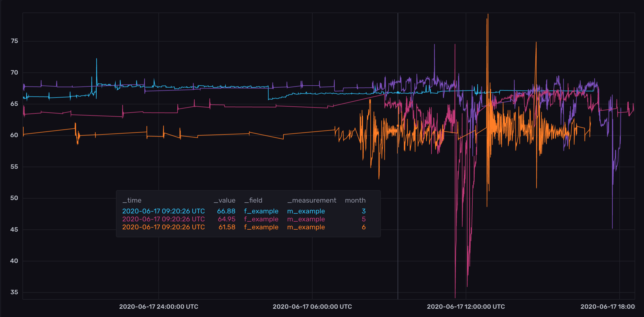Click the 06:00:00 UTC x-axis label
The image size is (644, 317).
pos(312,306)
